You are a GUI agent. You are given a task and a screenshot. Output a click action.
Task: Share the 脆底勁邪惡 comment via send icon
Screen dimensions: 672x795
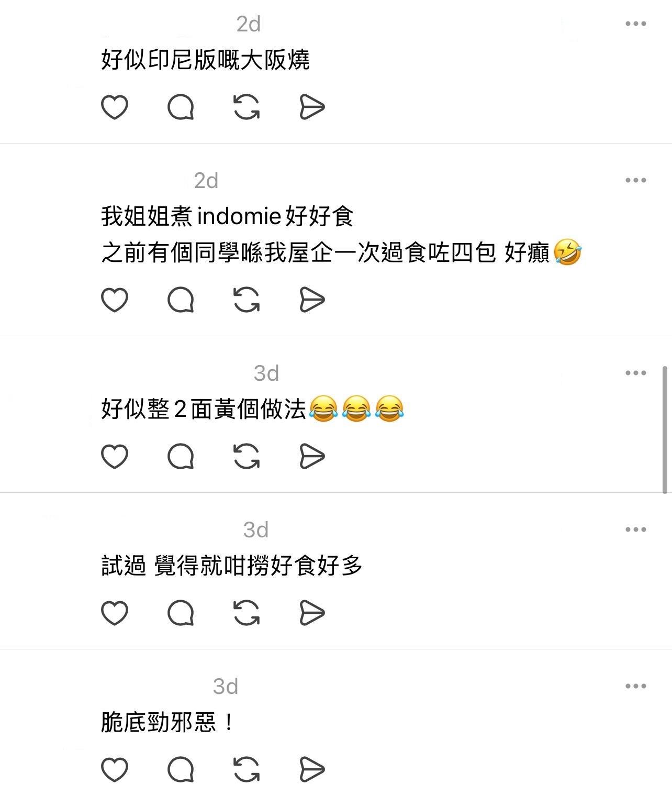312,769
